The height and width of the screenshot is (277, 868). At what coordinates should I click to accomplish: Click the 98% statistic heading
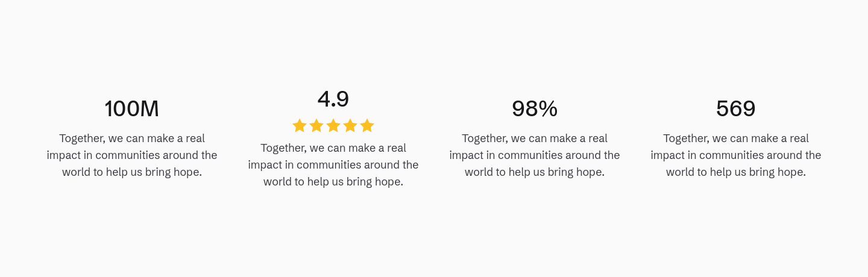535,109
